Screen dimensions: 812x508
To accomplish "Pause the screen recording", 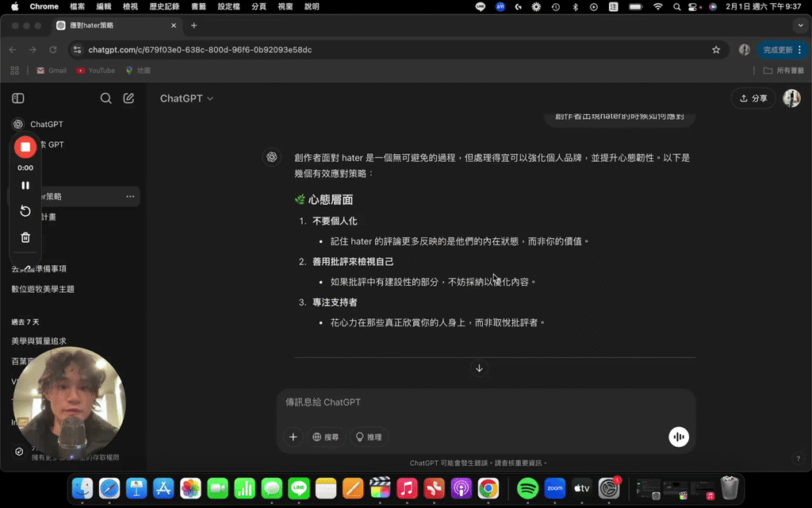I will pos(25,185).
